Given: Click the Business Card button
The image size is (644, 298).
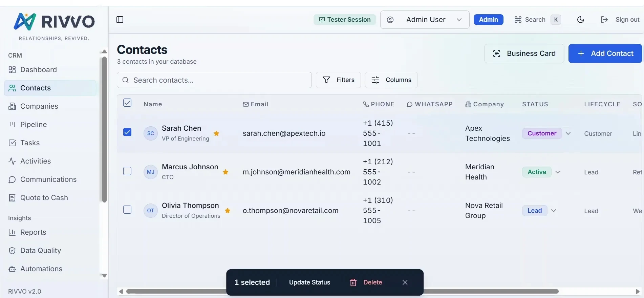Looking at the screenshot, I should point(524,54).
